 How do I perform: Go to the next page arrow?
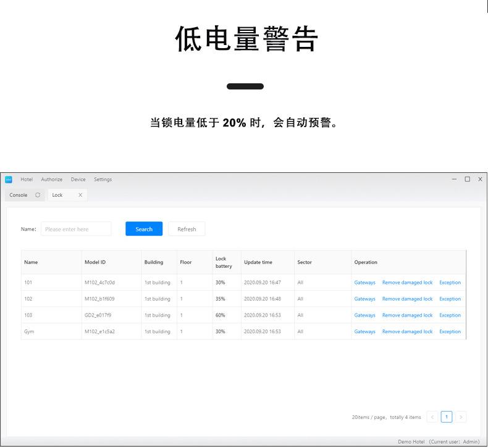click(460, 417)
